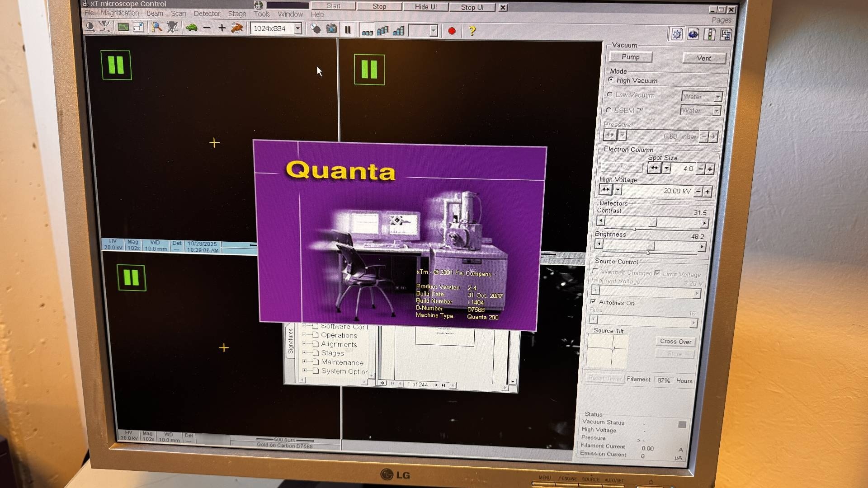
Task: Open the ESEM Water gas dropdown
Action: tap(716, 111)
